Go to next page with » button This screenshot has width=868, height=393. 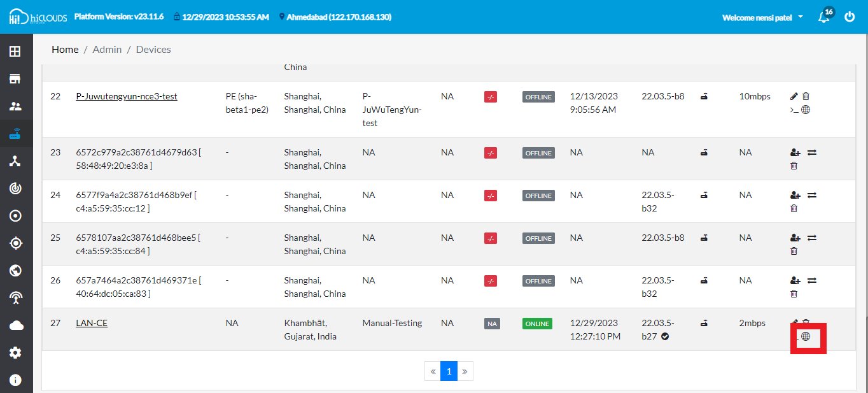tap(465, 371)
